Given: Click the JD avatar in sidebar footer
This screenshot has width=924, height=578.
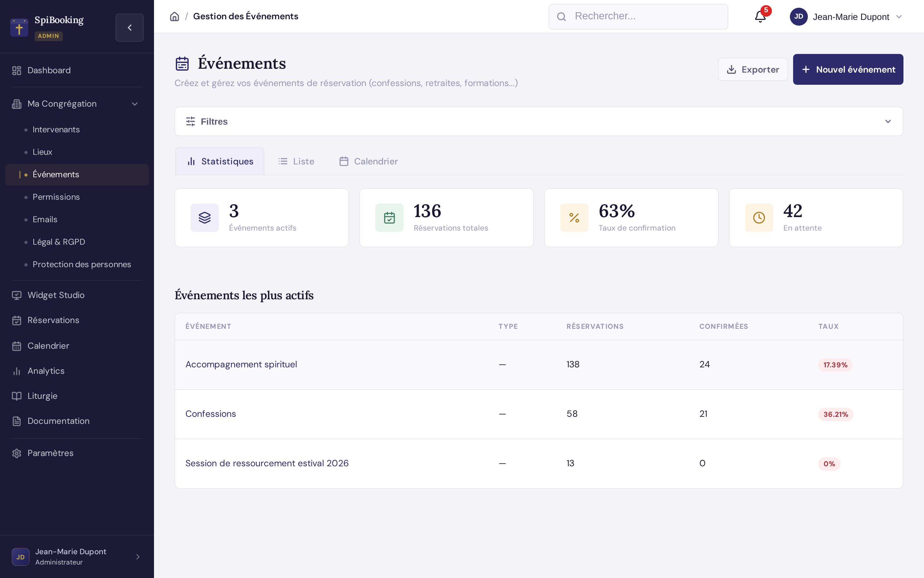Looking at the screenshot, I should 21,557.
